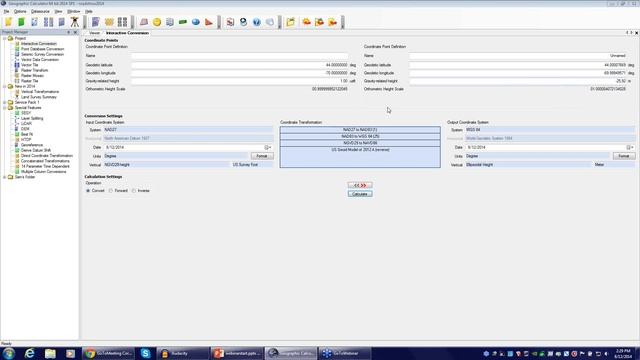Image resolution: width=640 pixels, height=360 pixels.
Task: Open Internet Explorer from the taskbar
Action: click(29, 353)
